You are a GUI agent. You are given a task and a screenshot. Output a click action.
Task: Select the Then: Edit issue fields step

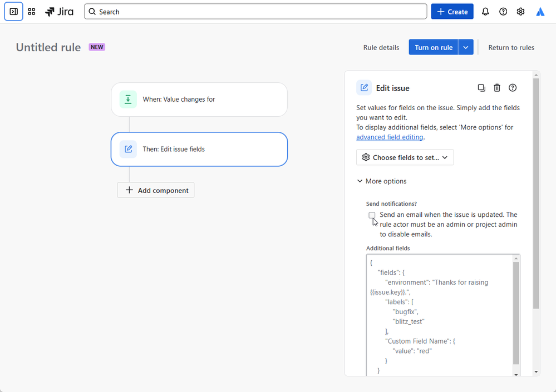click(x=199, y=149)
